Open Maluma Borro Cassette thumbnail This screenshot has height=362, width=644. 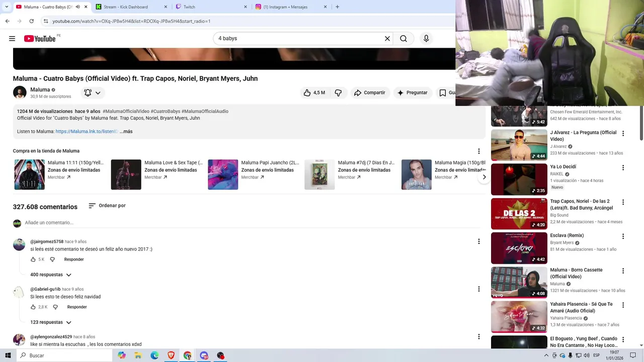519,283
